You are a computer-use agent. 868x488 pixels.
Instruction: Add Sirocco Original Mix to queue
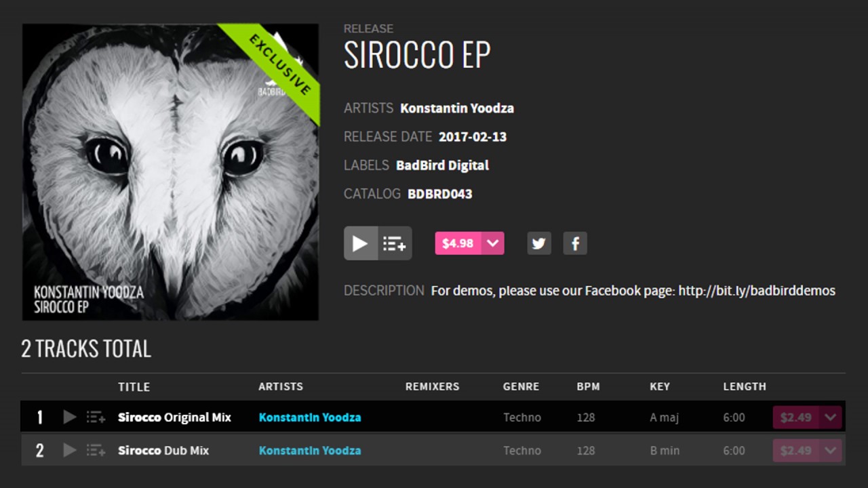(96, 418)
